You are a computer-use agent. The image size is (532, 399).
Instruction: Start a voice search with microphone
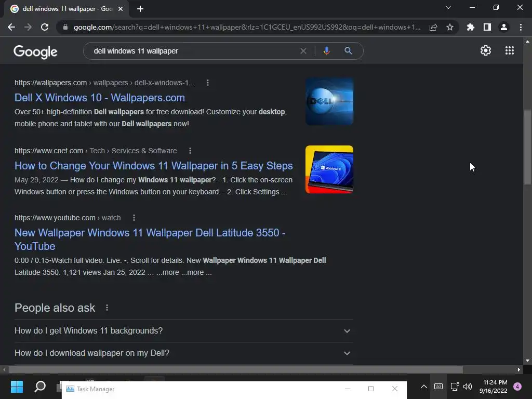coord(326,51)
